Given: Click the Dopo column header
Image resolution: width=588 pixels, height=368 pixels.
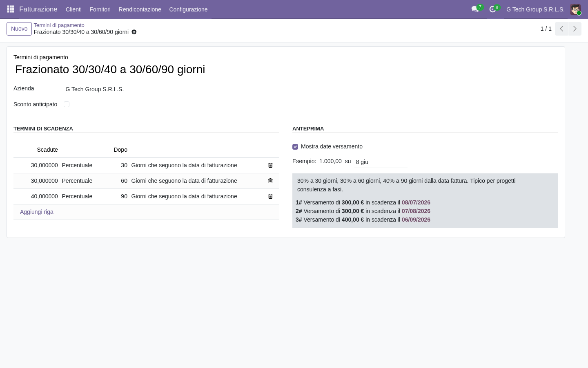Looking at the screenshot, I should pos(120,150).
